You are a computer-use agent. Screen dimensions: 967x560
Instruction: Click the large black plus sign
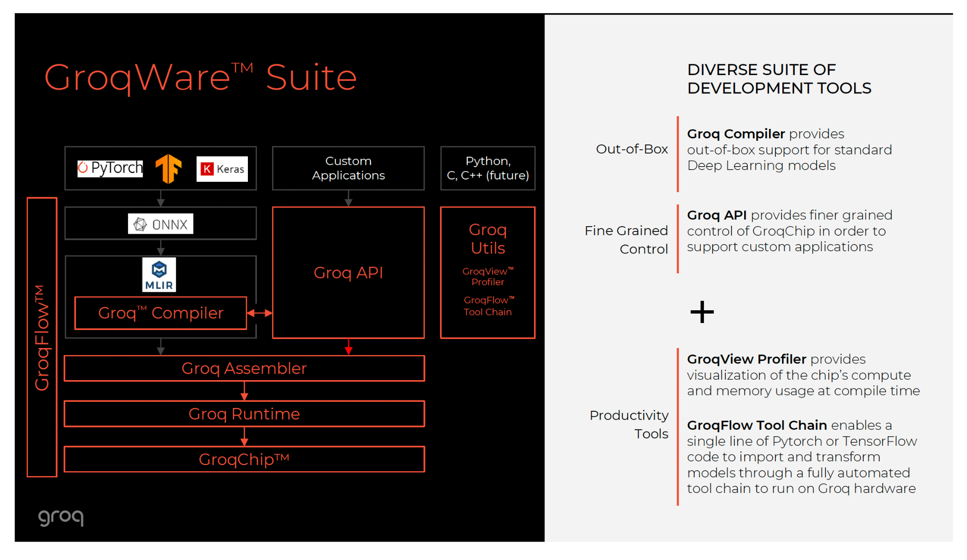tap(702, 312)
